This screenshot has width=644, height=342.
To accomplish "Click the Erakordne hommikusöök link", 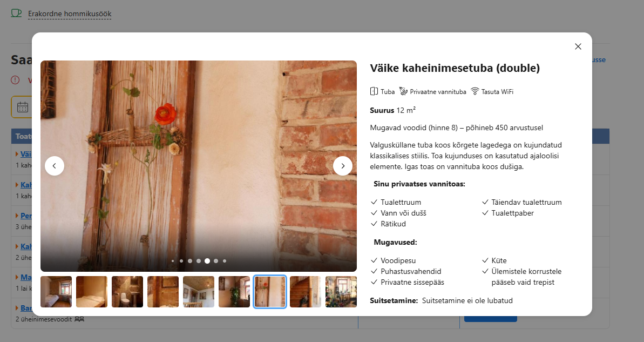I will (70, 14).
